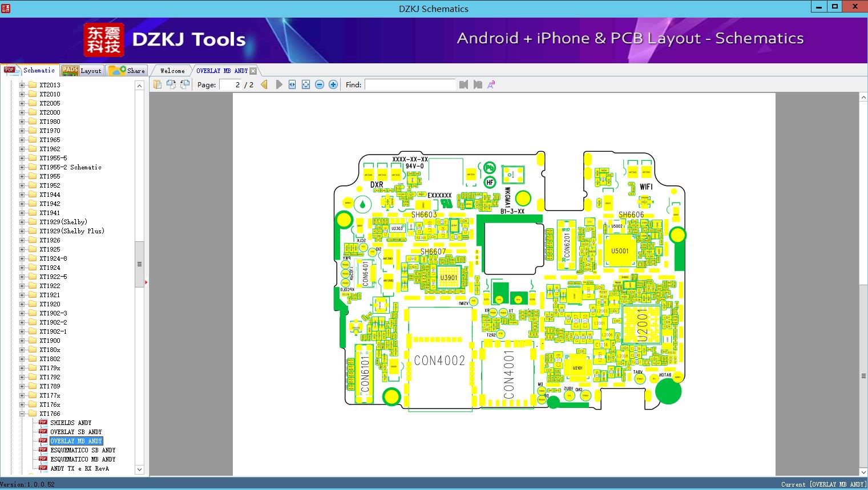Click the fit page icon
The width and height of the screenshot is (868, 490).
[306, 84]
